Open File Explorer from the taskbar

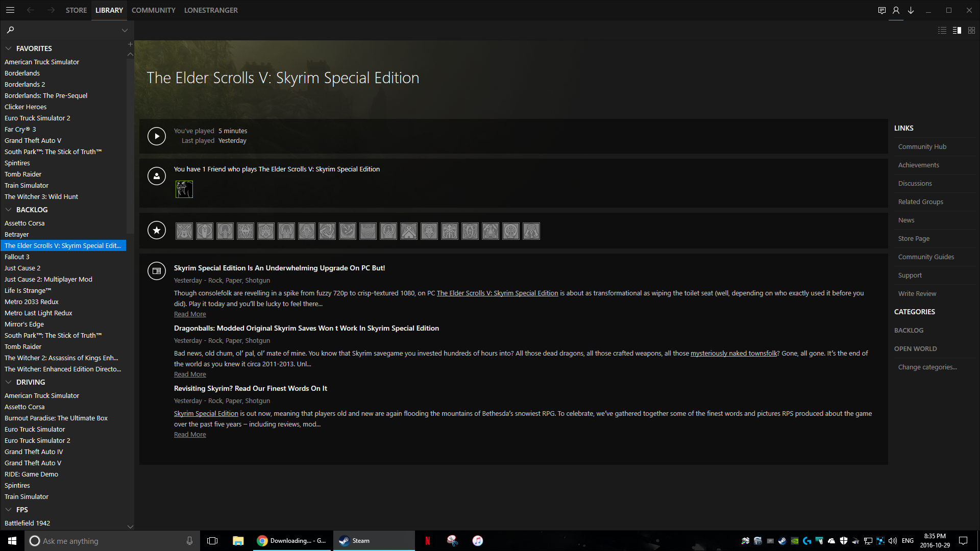point(238,541)
